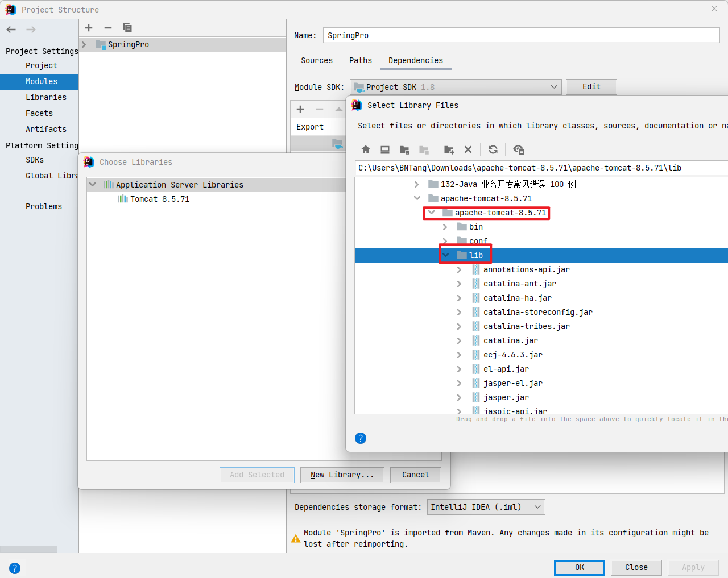This screenshot has width=728, height=578.
Task: Open help in Project Structure window
Action: point(15,568)
